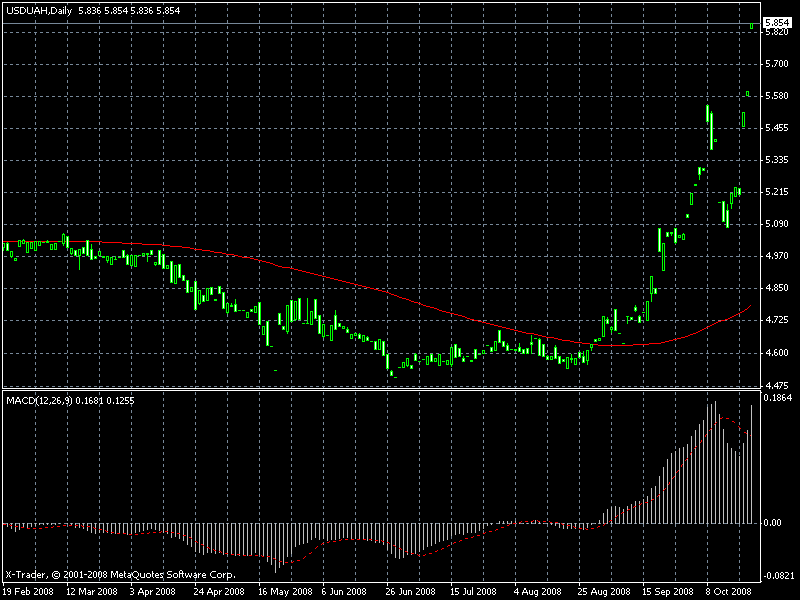Click the 5.215 price axis label
Viewport: 800px width, 600px height.
(777, 192)
